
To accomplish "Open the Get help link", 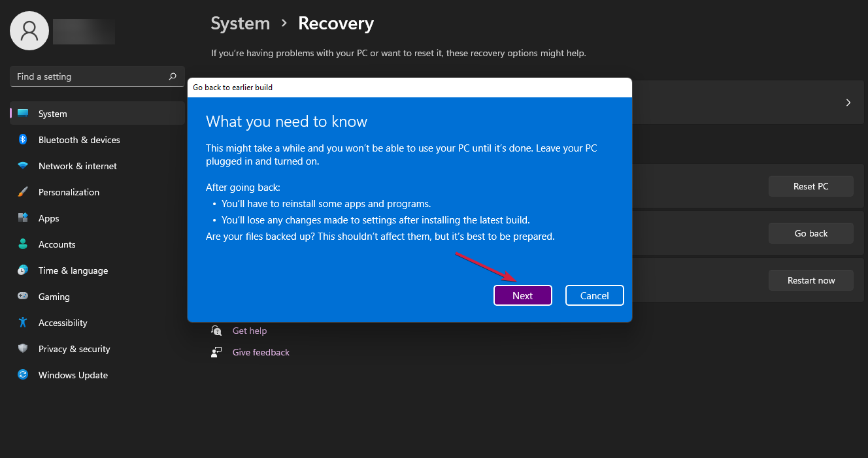I will 249,331.
